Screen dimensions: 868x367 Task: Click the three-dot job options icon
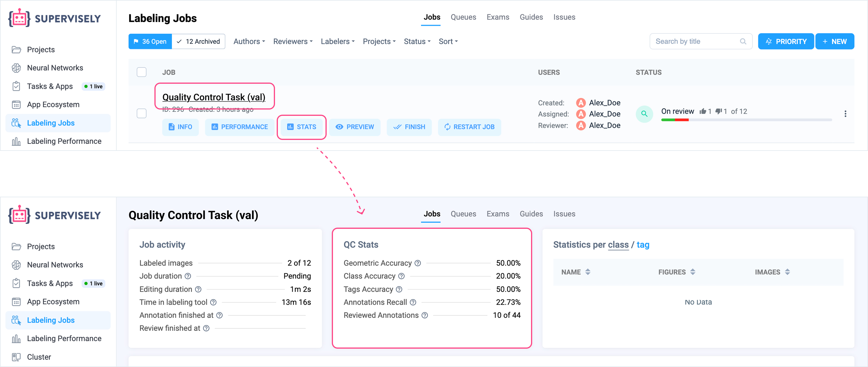(x=845, y=114)
